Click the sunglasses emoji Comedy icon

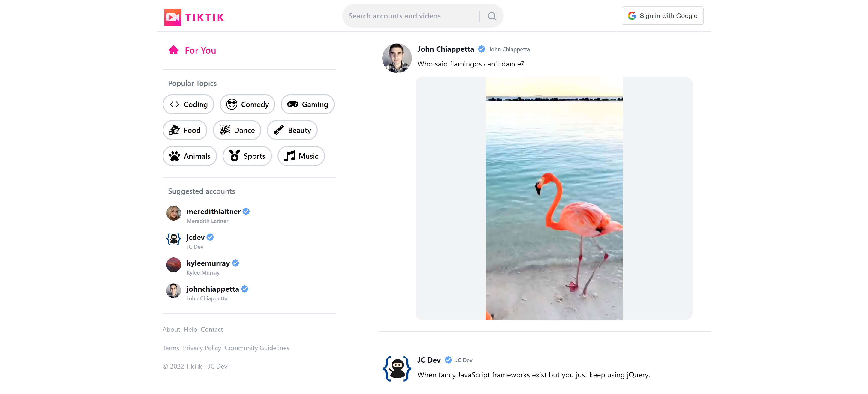232,104
